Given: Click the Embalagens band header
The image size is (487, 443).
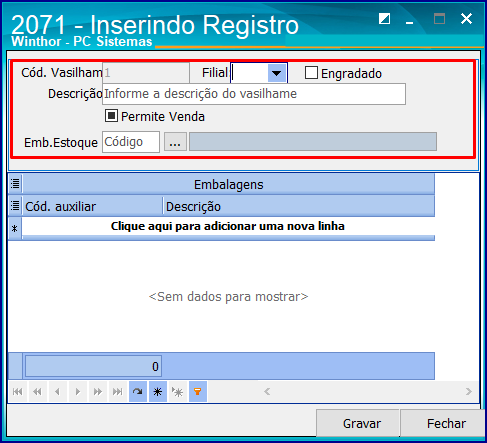Looking at the screenshot, I should tap(228, 184).
